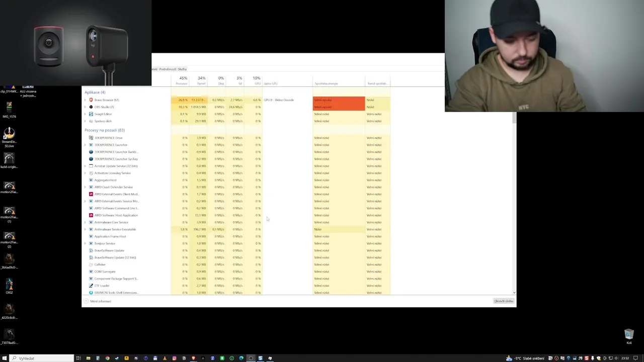The image size is (644, 362).
Task: Expand the 3DEXPERIENCE Launcher background process
Action: [x=85, y=145]
